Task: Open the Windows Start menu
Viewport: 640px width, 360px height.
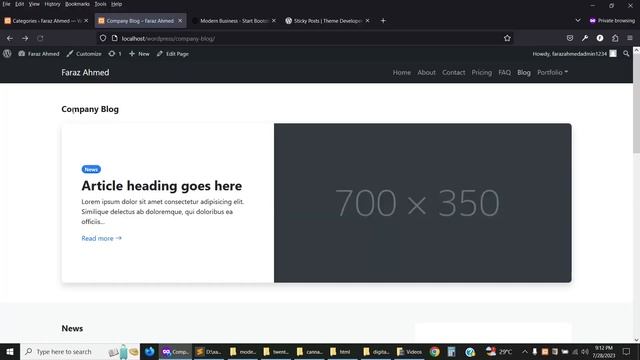Action: pos(10,351)
